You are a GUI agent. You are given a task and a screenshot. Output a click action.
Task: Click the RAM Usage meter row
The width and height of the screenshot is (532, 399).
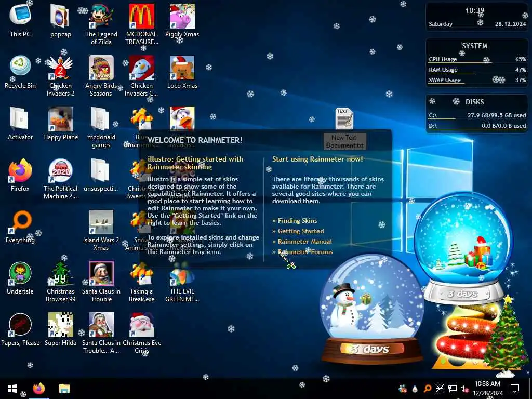pyautogui.click(x=477, y=70)
